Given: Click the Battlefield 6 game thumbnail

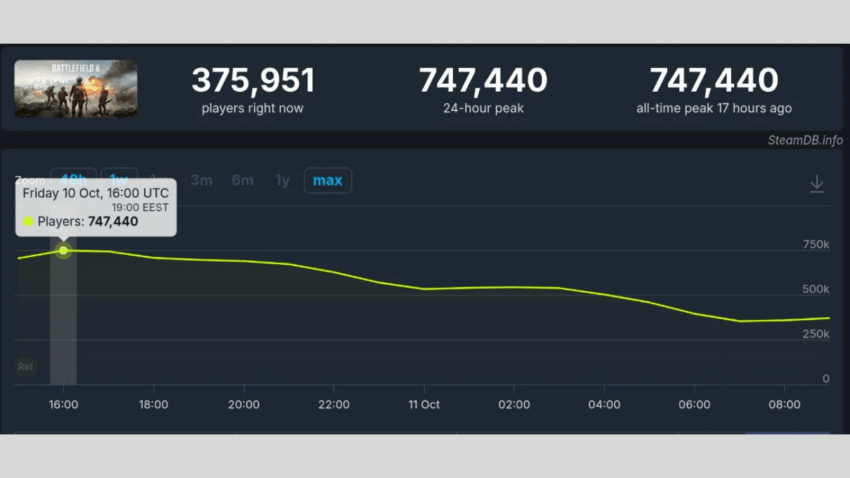Looking at the screenshot, I should pos(76,89).
